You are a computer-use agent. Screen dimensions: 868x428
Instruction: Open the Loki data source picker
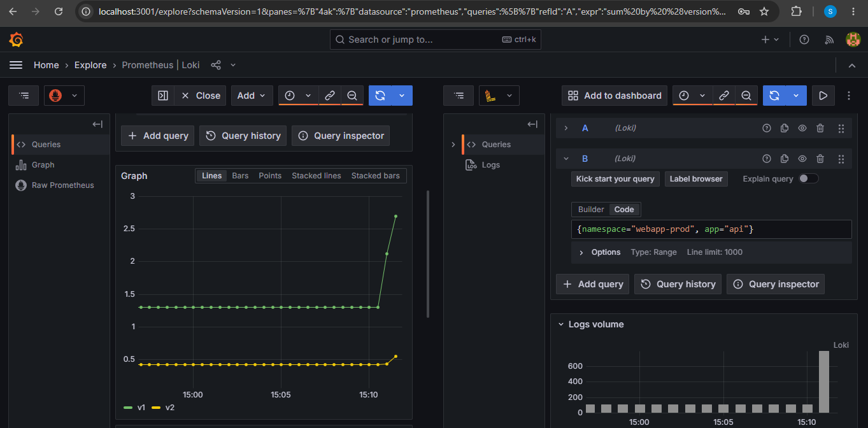(499, 96)
